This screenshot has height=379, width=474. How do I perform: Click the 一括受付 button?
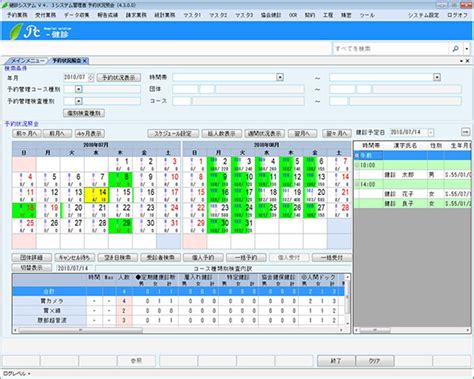(x=332, y=257)
